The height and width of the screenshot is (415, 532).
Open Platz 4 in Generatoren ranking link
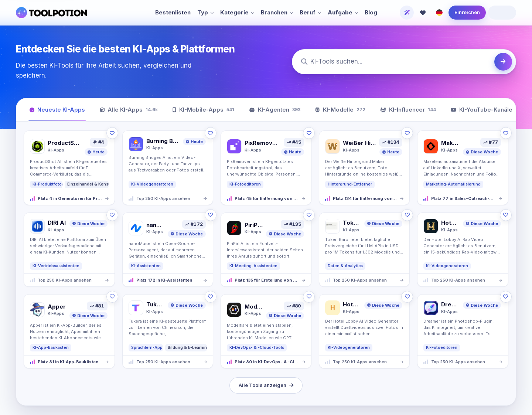click(x=69, y=198)
